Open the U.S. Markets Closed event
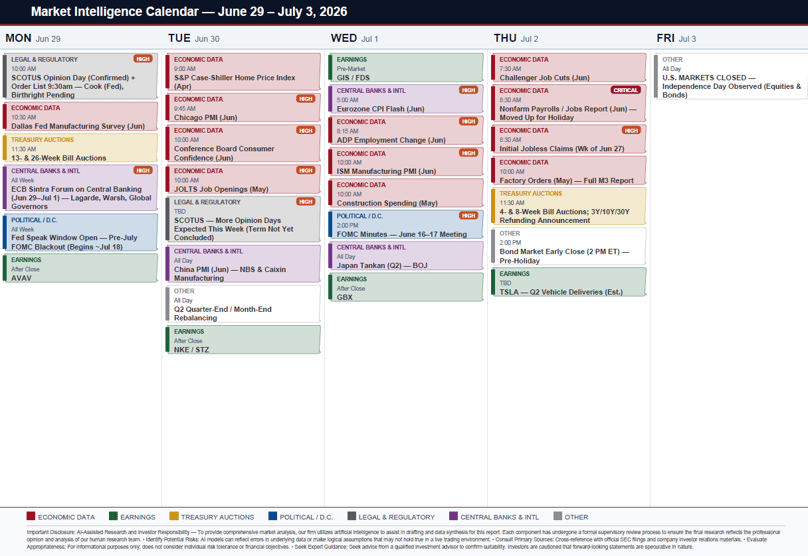 731,76
